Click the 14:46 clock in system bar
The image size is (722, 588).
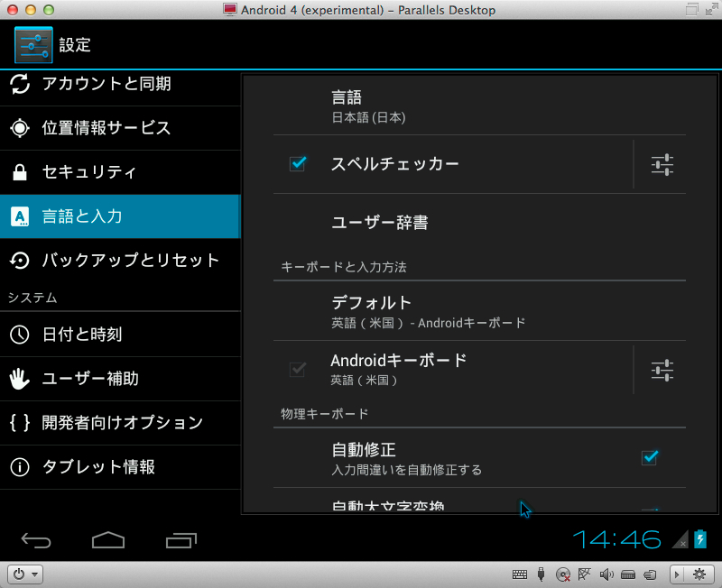pyautogui.click(x=616, y=539)
